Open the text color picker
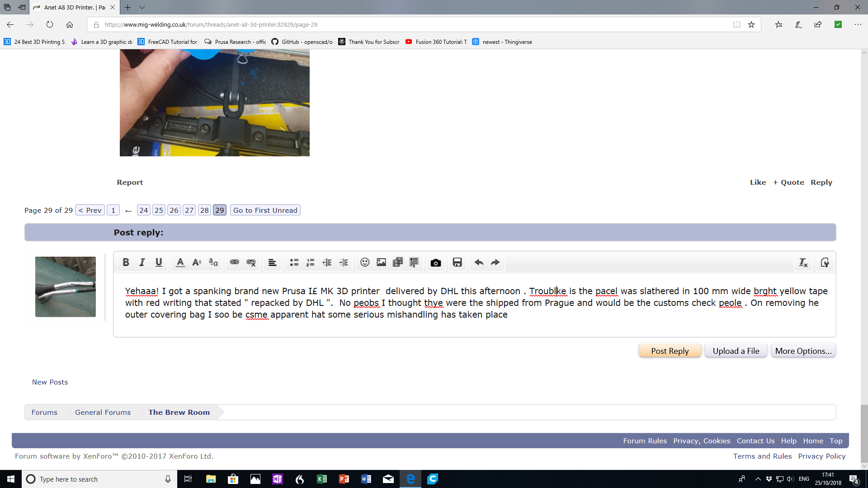868x488 pixels. [180, 263]
